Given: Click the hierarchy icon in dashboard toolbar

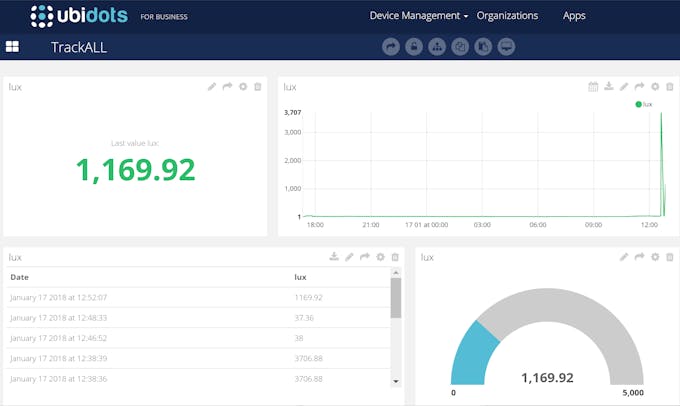Looking at the screenshot, I should point(437,46).
